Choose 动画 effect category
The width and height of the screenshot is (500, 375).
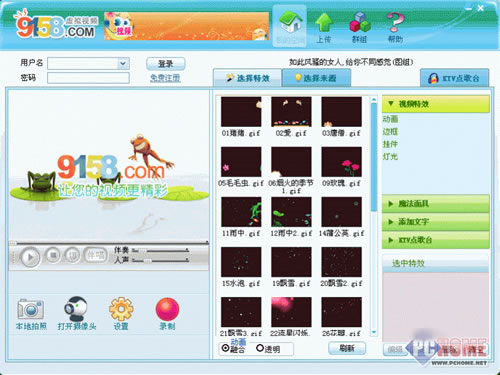(x=390, y=119)
